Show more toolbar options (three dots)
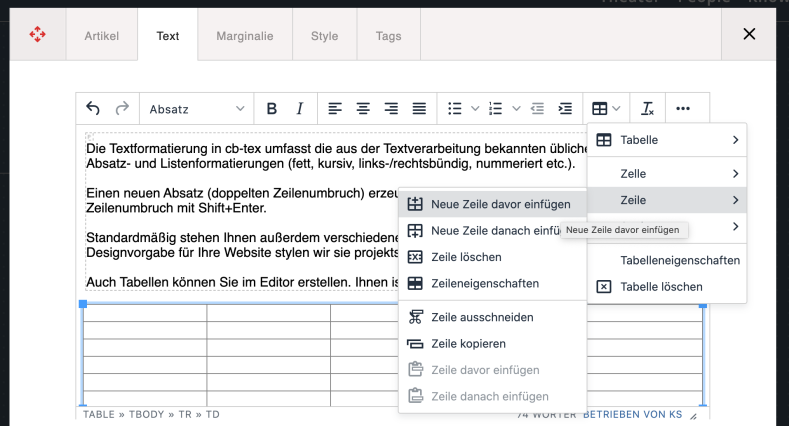 click(x=683, y=109)
